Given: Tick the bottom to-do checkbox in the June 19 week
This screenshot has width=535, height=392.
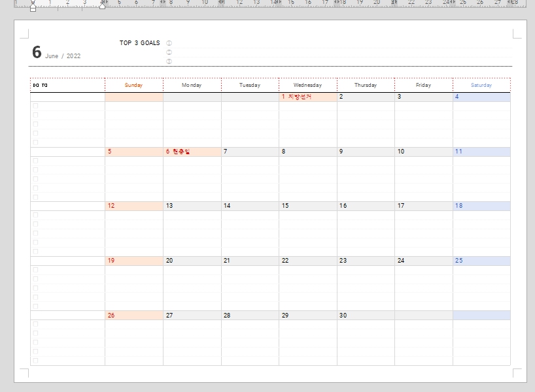Looking at the screenshot, I should pyautogui.click(x=35, y=306).
